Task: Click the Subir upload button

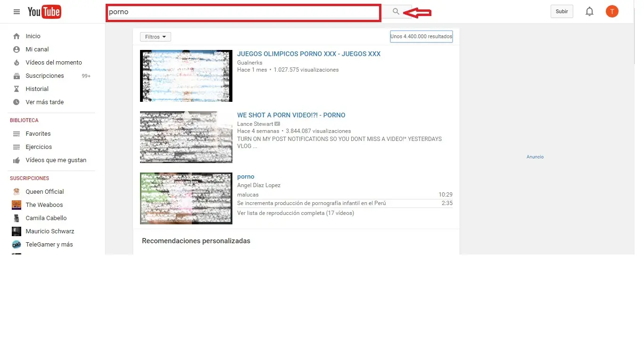Action: pos(562,11)
